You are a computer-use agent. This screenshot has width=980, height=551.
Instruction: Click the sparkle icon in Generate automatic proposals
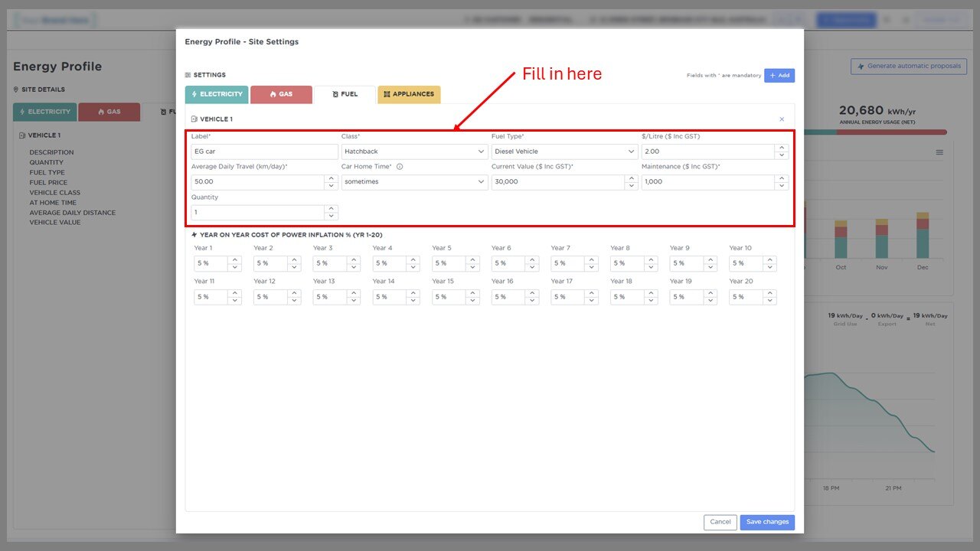point(859,67)
